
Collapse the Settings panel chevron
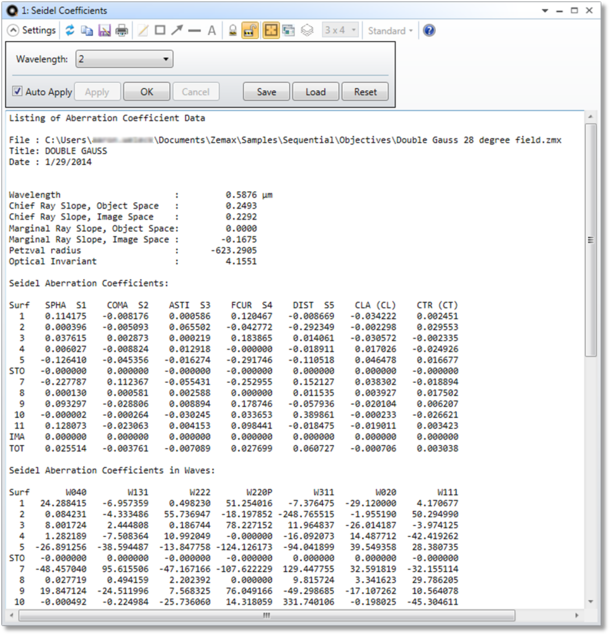(x=14, y=31)
